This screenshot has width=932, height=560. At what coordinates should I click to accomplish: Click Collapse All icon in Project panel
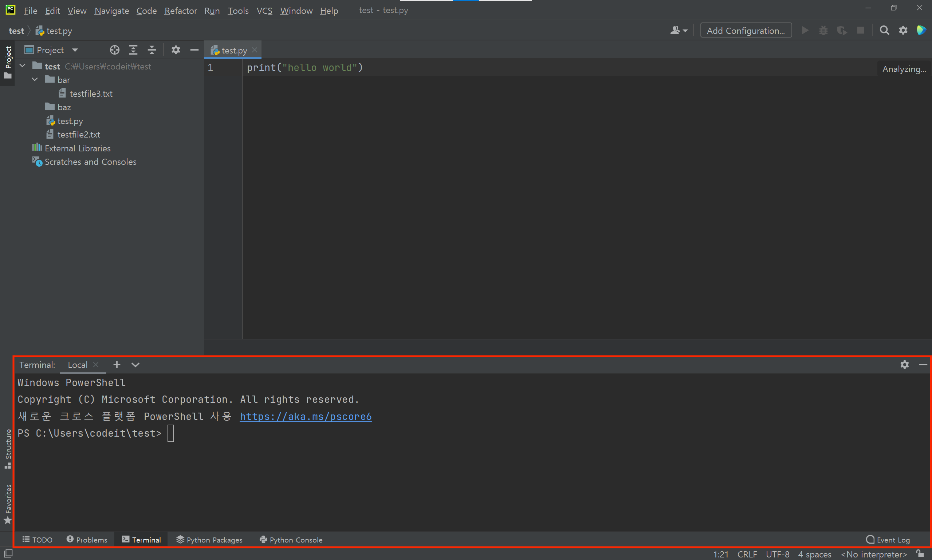[x=152, y=50]
